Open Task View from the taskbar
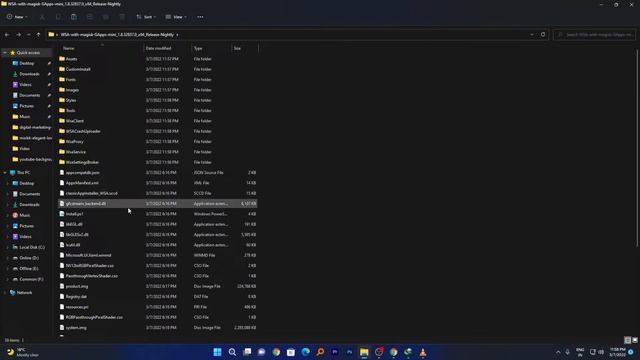 pos(247,352)
